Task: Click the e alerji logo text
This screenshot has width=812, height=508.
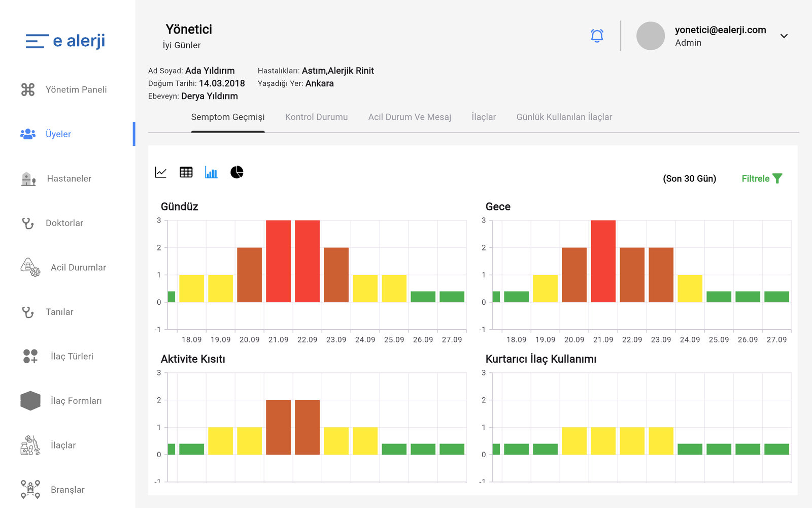Action: (79, 41)
